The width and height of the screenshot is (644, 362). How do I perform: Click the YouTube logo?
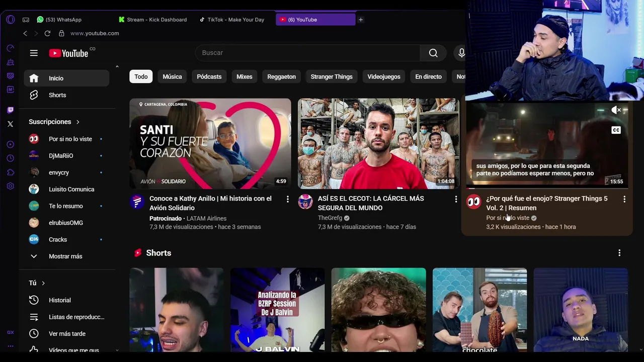point(69,53)
